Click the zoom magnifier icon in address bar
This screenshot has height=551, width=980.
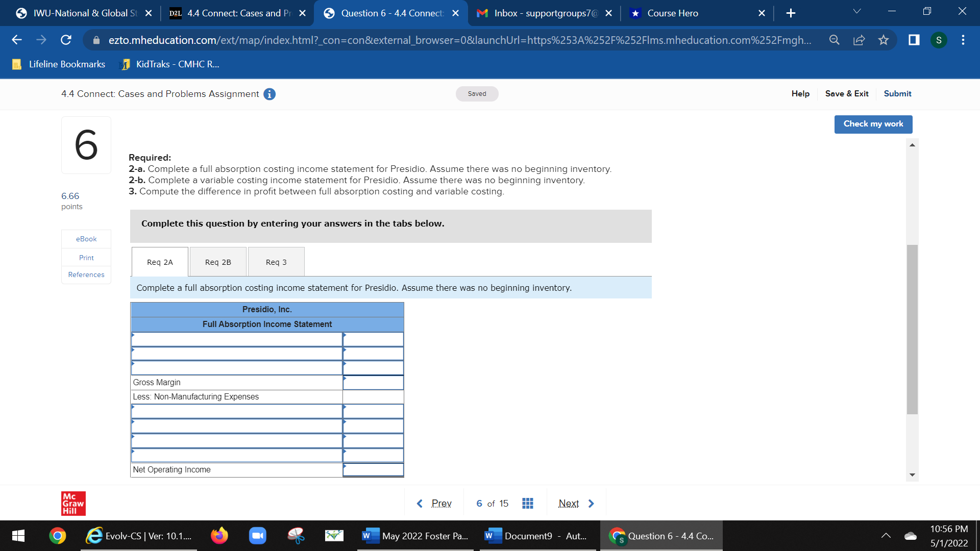(834, 40)
